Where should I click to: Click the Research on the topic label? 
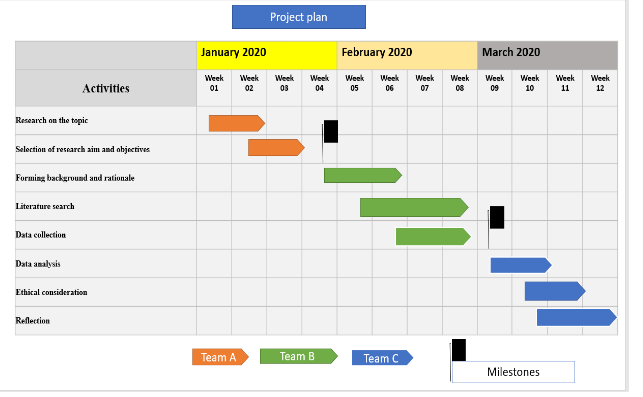(x=52, y=120)
